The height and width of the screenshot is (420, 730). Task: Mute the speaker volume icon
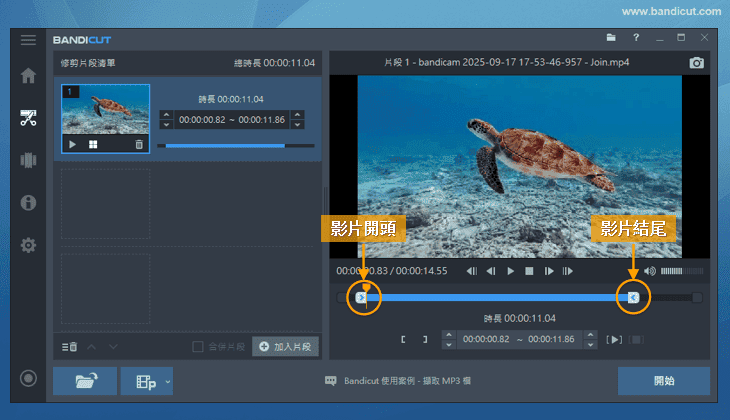coord(650,271)
